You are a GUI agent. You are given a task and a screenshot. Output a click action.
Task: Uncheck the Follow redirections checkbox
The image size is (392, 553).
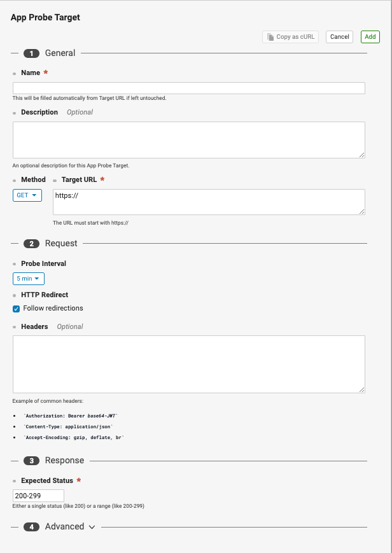tap(17, 309)
